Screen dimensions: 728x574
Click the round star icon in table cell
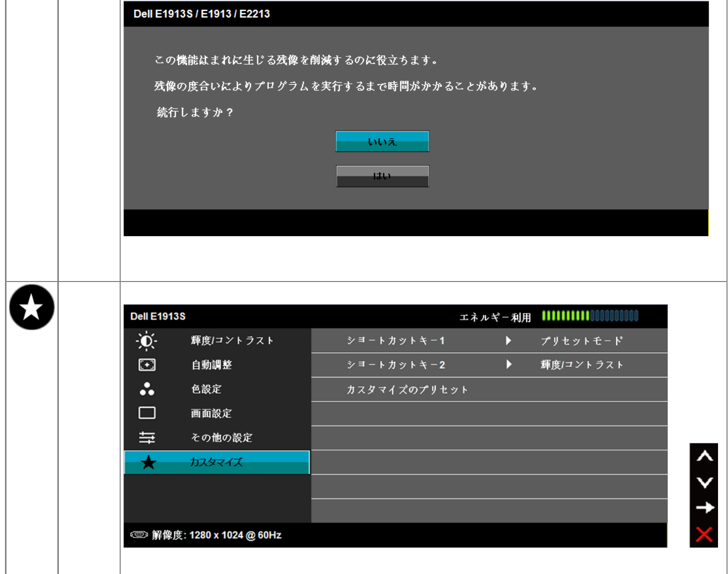[32, 307]
